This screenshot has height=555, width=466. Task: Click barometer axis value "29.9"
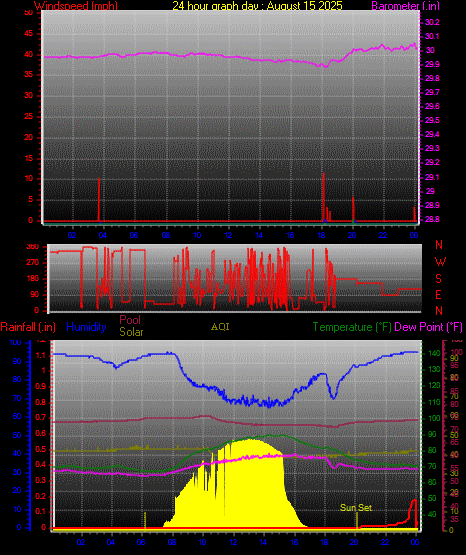click(x=432, y=64)
